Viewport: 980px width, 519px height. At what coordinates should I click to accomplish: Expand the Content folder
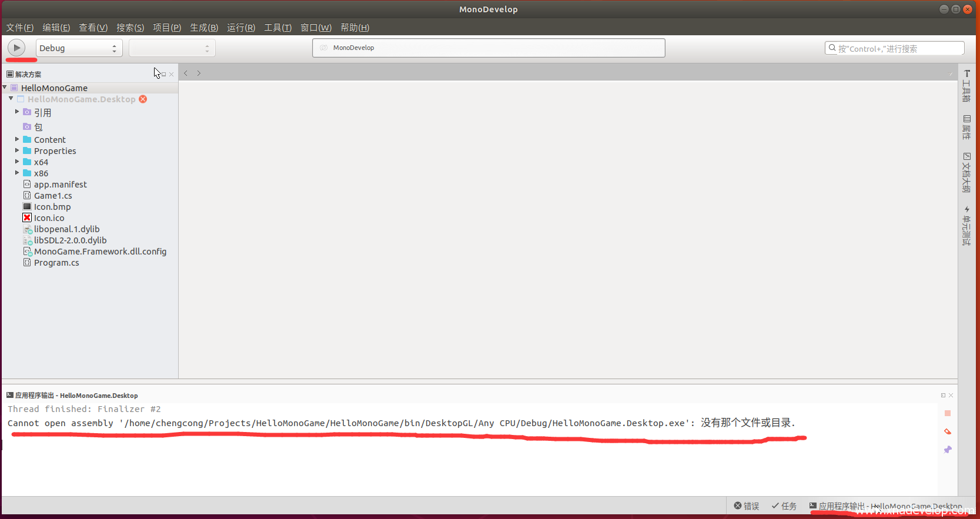(17, 139)
